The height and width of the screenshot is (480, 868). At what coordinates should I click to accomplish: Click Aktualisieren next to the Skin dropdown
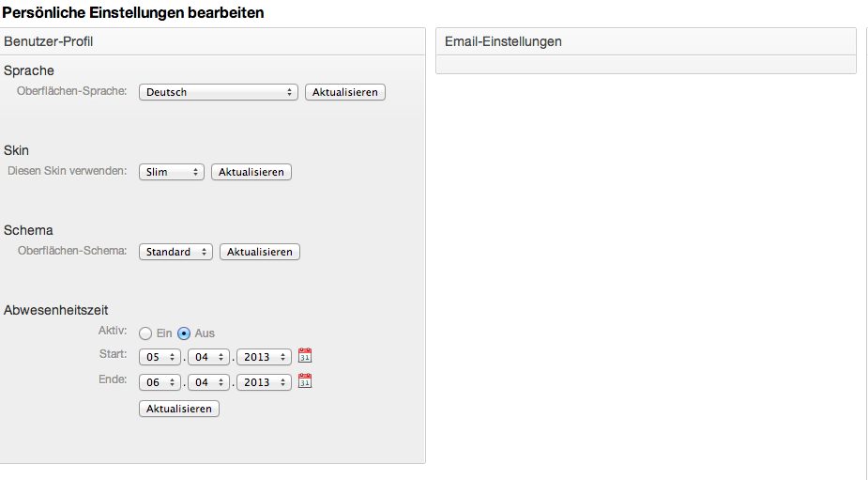point(251,172)
